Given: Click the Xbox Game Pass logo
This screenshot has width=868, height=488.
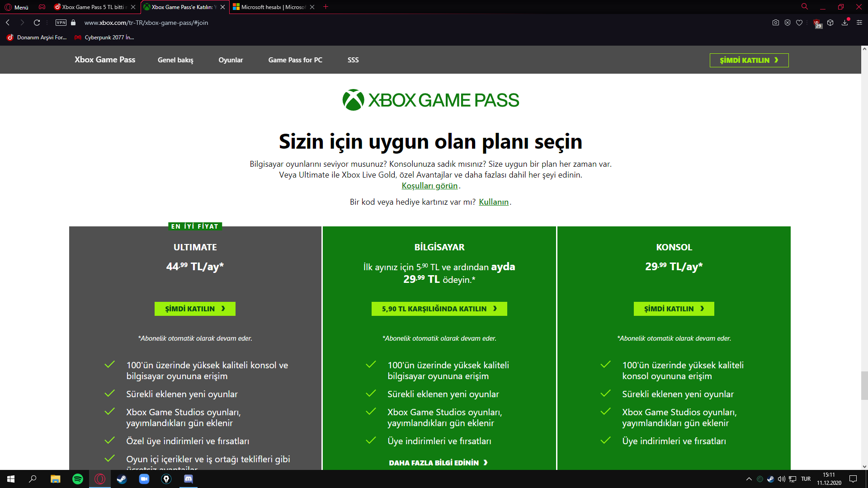Looking at the screenshot, I should 431,100.
